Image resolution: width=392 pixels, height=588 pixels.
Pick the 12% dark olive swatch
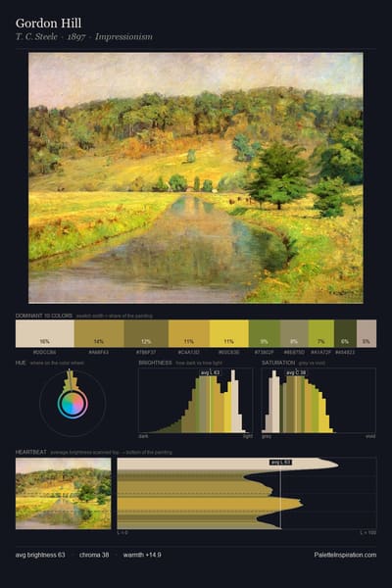click(x=146, y=333)
